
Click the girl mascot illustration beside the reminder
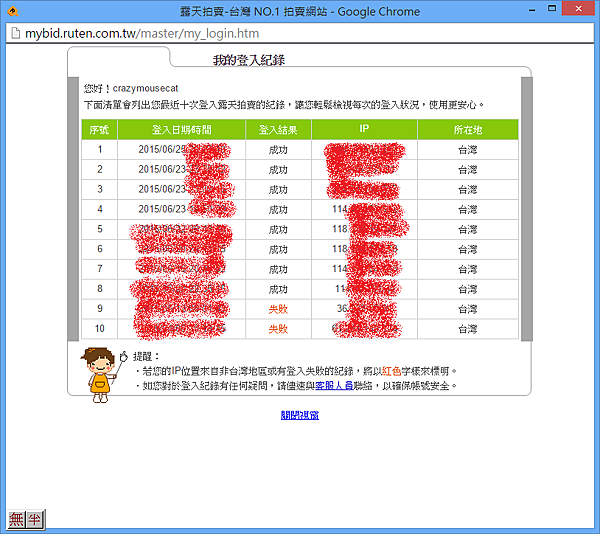tap(99, 375)
